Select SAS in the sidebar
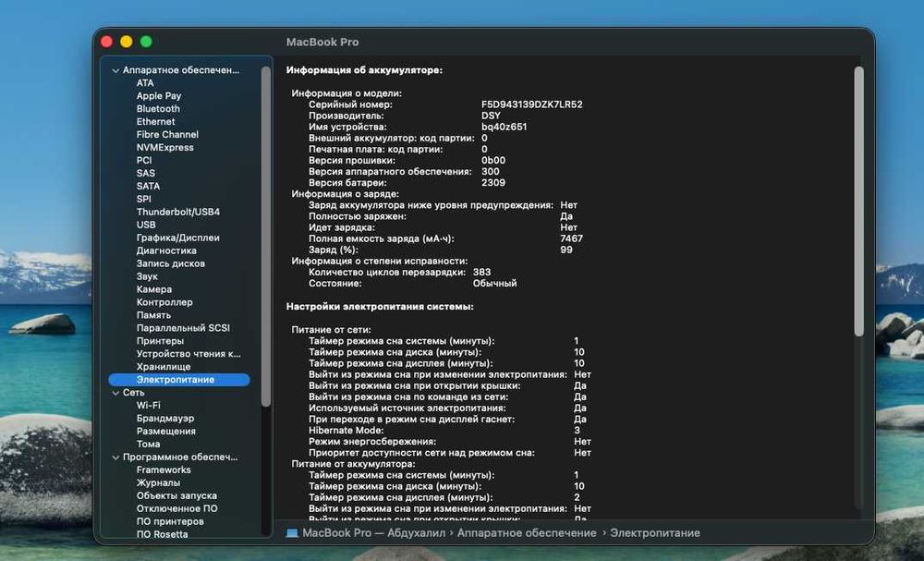 [146, 173]
